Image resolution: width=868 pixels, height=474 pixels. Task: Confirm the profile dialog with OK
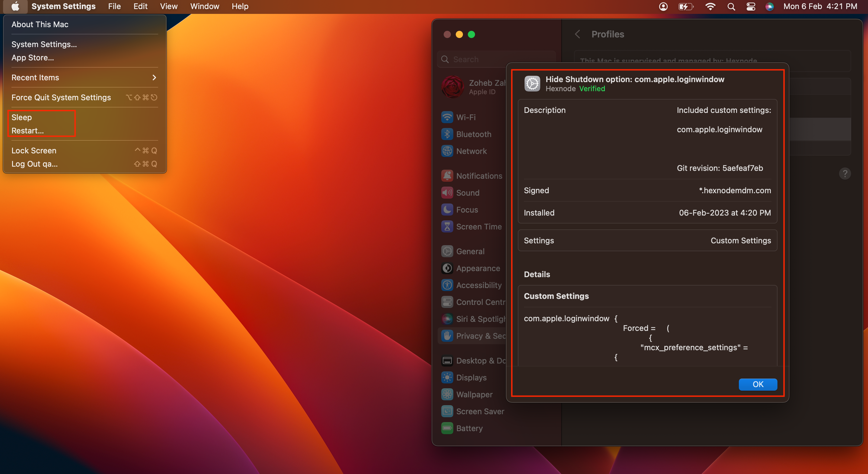(x=758, y=384)
